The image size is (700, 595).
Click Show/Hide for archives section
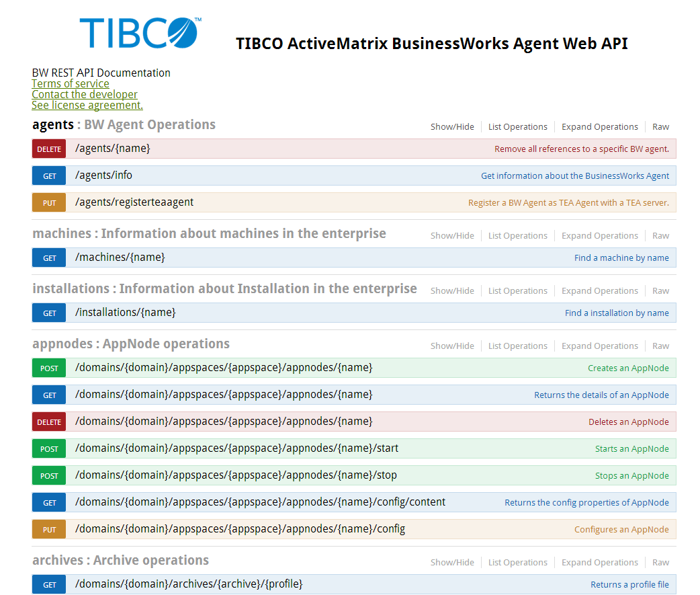[452, 562]
